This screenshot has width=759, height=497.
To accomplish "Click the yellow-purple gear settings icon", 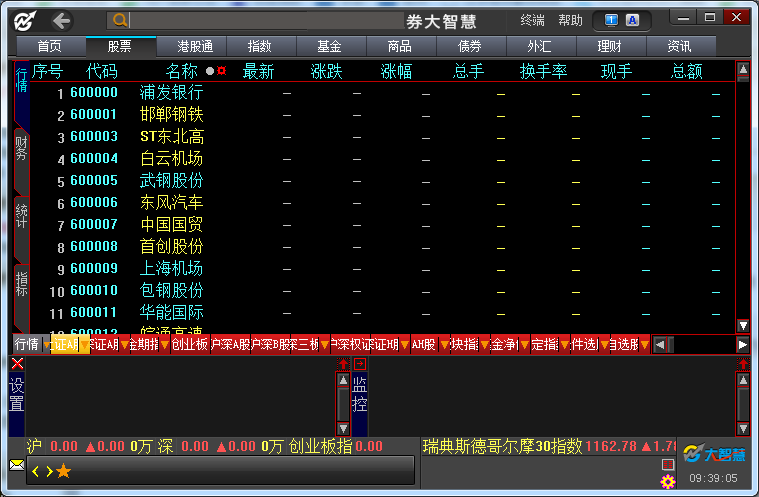I will tap(668, 482).
